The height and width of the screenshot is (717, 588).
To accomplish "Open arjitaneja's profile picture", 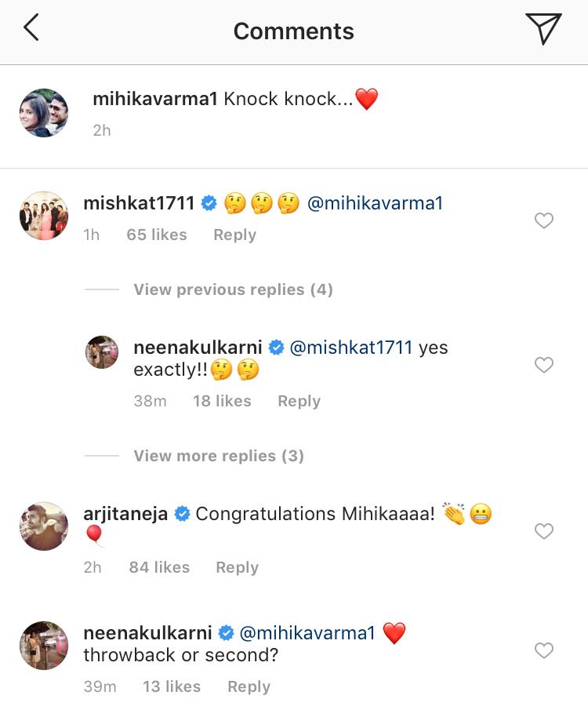I will tap(43, 526).
